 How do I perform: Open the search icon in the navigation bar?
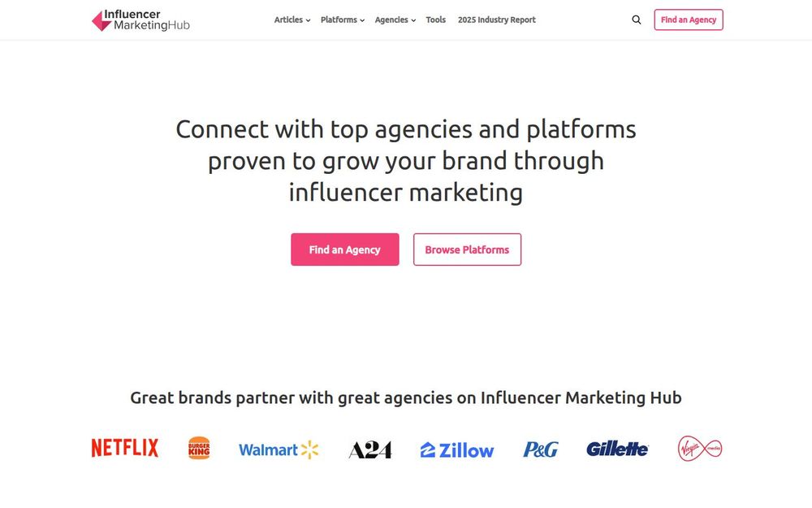[x=637, y=19]
